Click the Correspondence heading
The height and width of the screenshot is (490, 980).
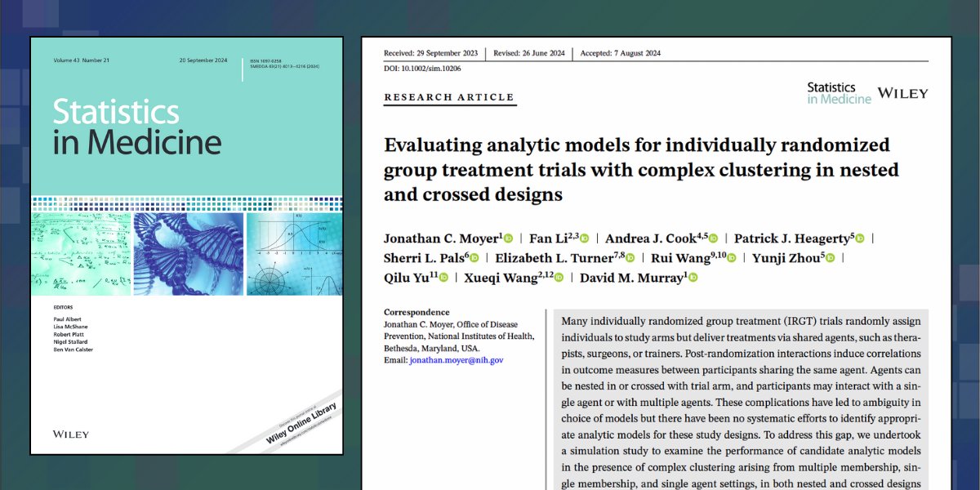[416, 312]
